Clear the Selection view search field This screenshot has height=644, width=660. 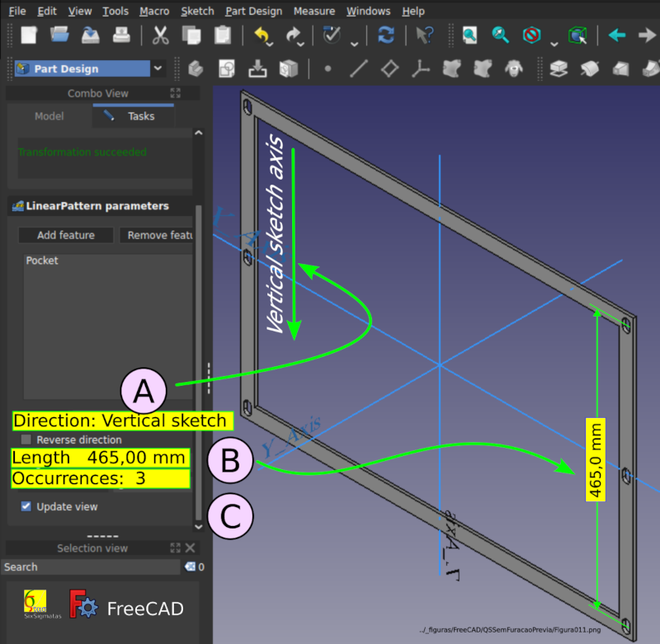[190, 566]
